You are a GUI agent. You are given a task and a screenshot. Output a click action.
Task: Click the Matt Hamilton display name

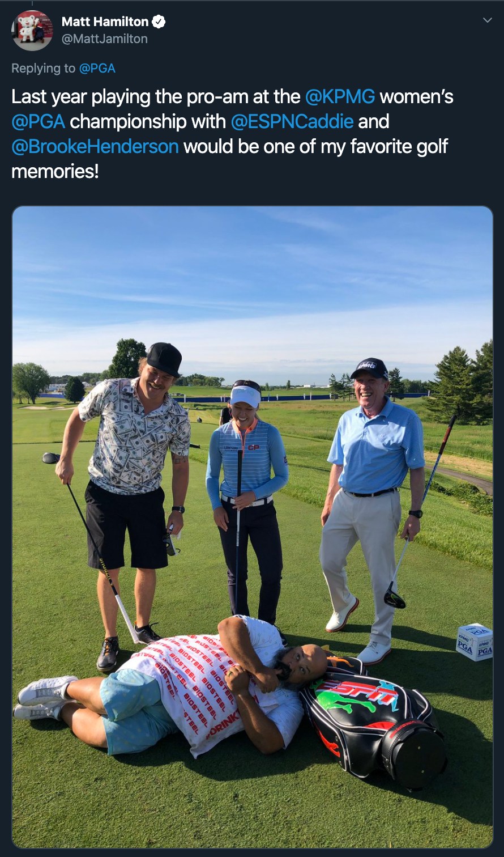(105, 22)
